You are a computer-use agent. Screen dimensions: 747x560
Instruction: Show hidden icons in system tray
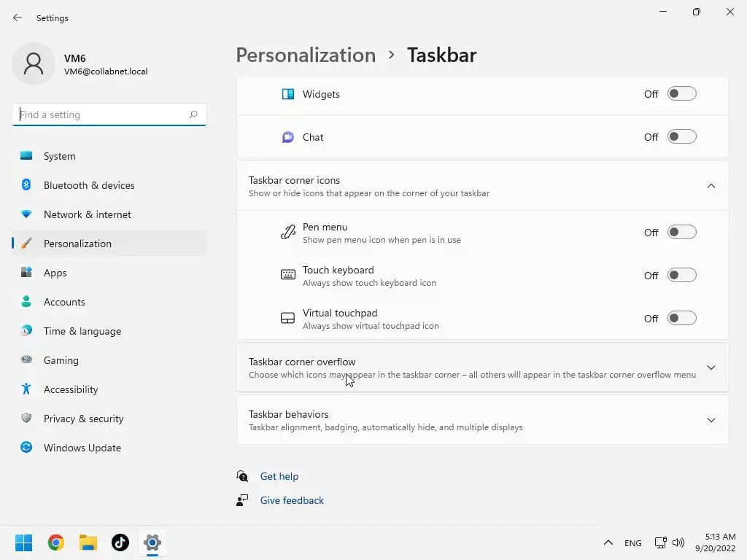pos(608,542)
